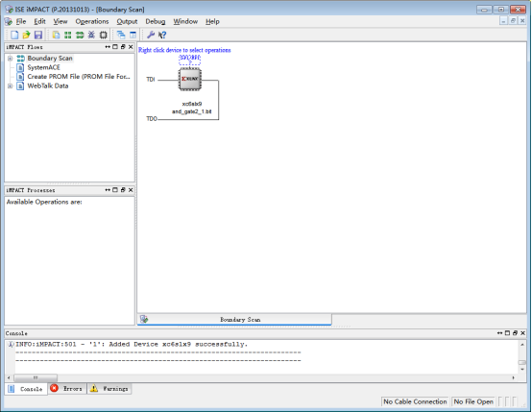Viewport: 532px width, 412px height.
Task: Click the No Cable Connection status field
Action: 415,401
